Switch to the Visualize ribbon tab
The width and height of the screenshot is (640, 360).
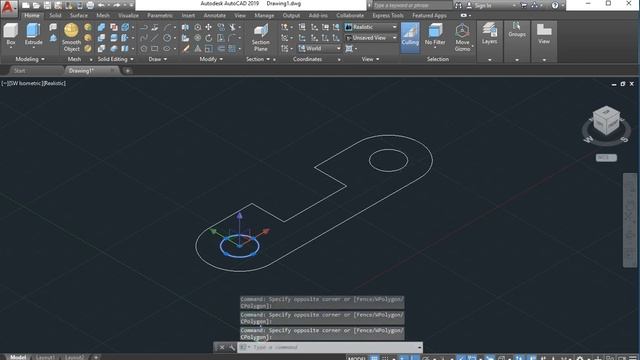coord(128,16)
